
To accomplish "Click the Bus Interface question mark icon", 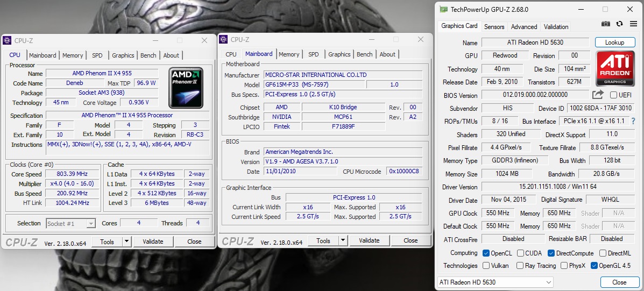I will (x=633, y=121).
